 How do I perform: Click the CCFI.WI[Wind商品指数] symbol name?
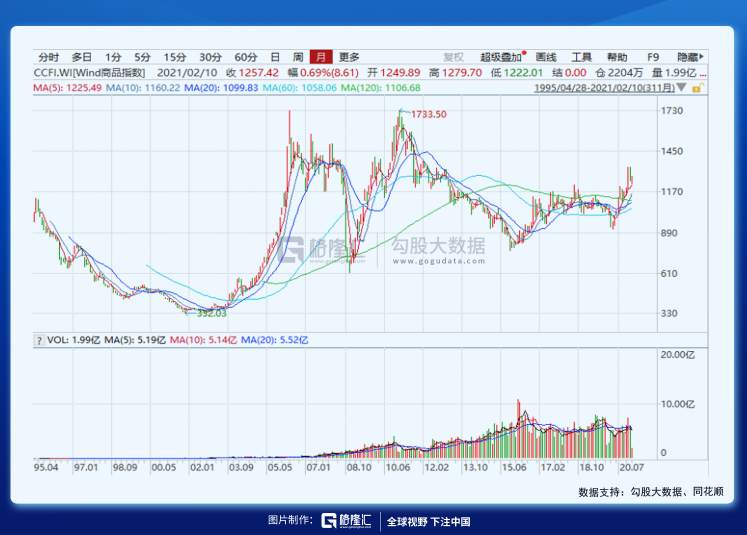[x=89, y=73]
